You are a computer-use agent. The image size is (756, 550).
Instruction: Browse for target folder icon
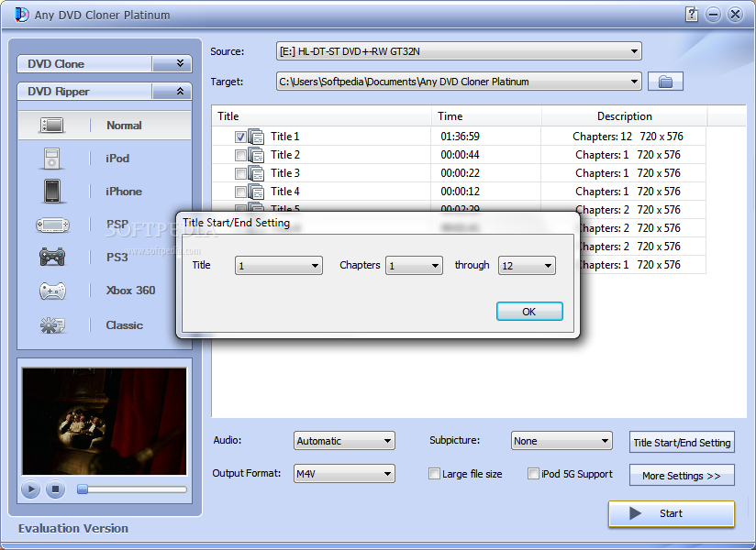click(665, 82)
